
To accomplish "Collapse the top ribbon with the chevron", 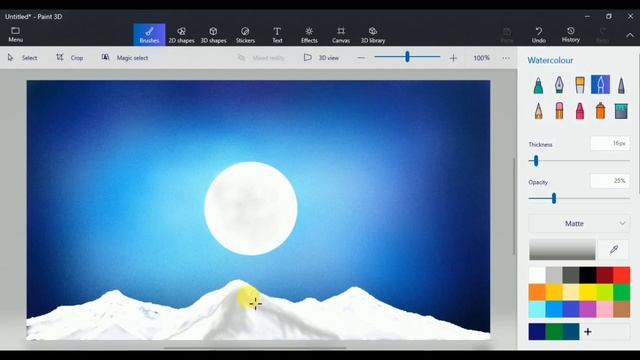I will click(x=630, y=35).
